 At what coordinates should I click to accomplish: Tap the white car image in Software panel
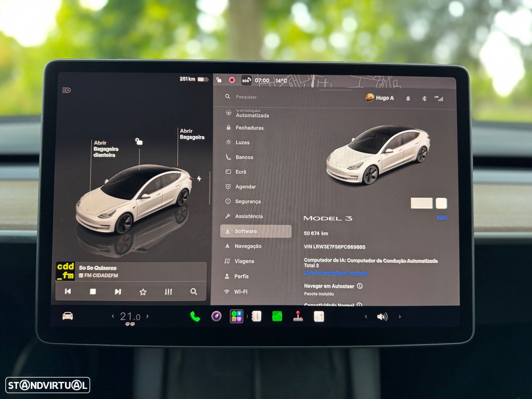(x=379, y=154)
